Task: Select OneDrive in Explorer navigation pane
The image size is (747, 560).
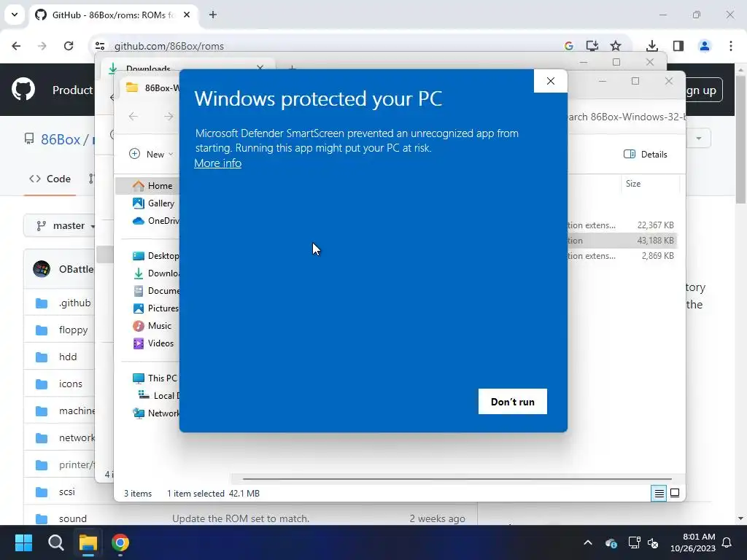Action: click(156, 221)
